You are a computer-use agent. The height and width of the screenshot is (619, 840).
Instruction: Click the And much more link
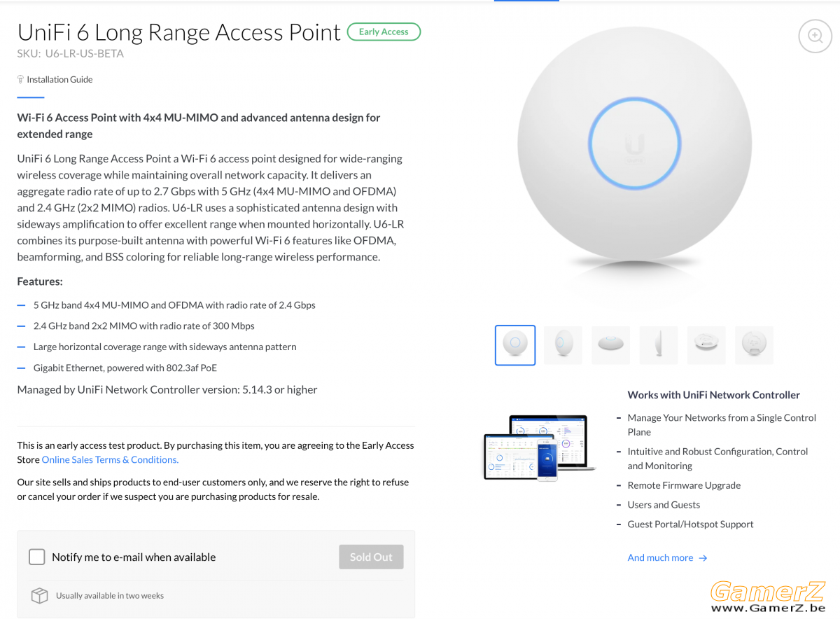(x=660, y=558)
